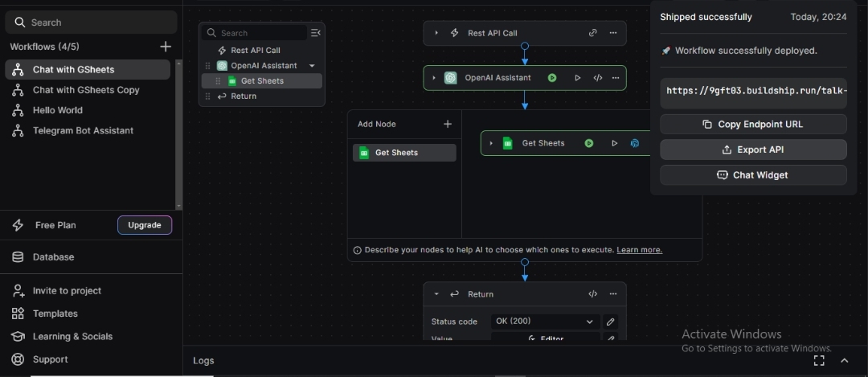
Task: Run the OpenAI Assistant node with the play icon
Action: (577, 78)
